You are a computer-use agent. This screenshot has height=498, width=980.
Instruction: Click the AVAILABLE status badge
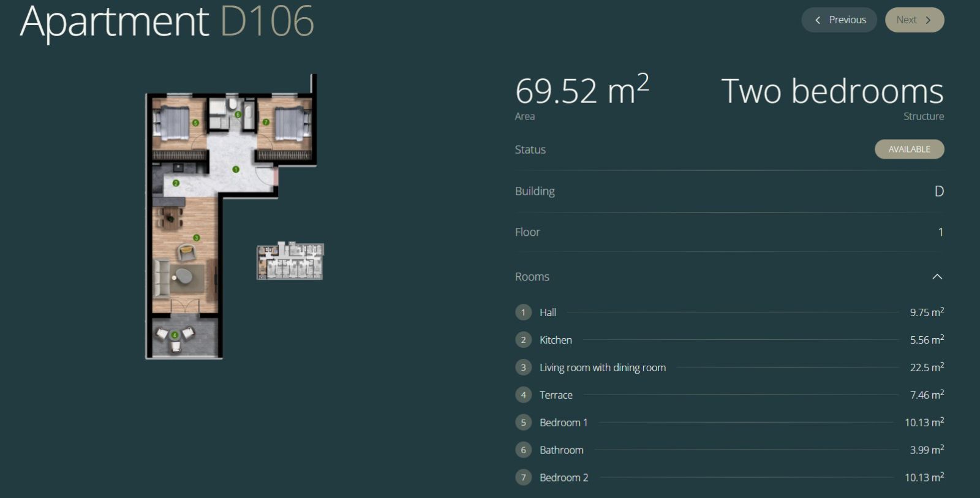point(910,149)
